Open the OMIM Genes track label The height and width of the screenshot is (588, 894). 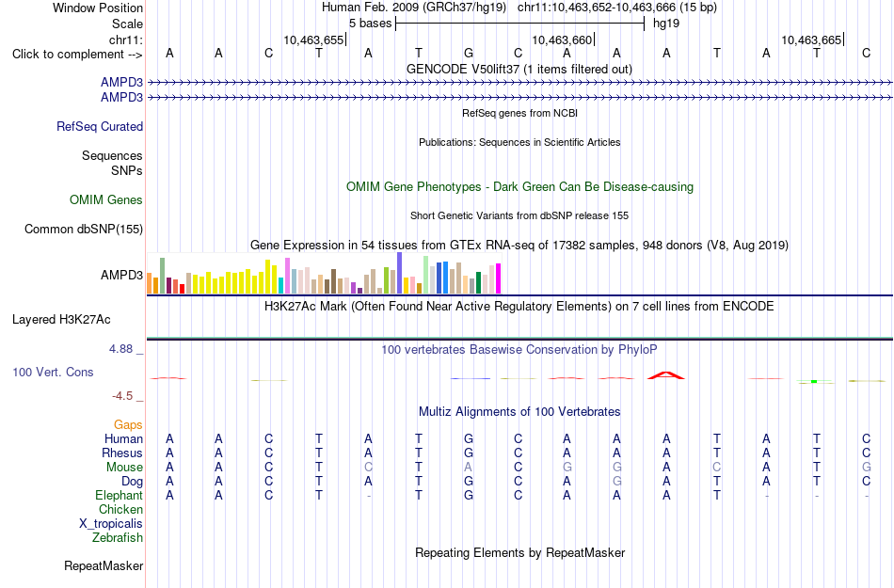point(105,200)
